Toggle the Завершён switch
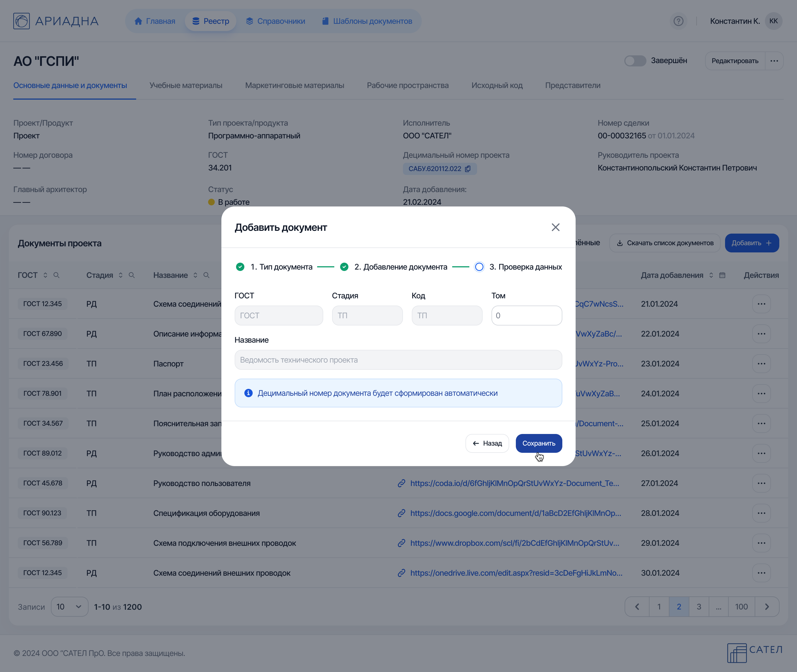797x672 pixels. click(x=635, y=61)
